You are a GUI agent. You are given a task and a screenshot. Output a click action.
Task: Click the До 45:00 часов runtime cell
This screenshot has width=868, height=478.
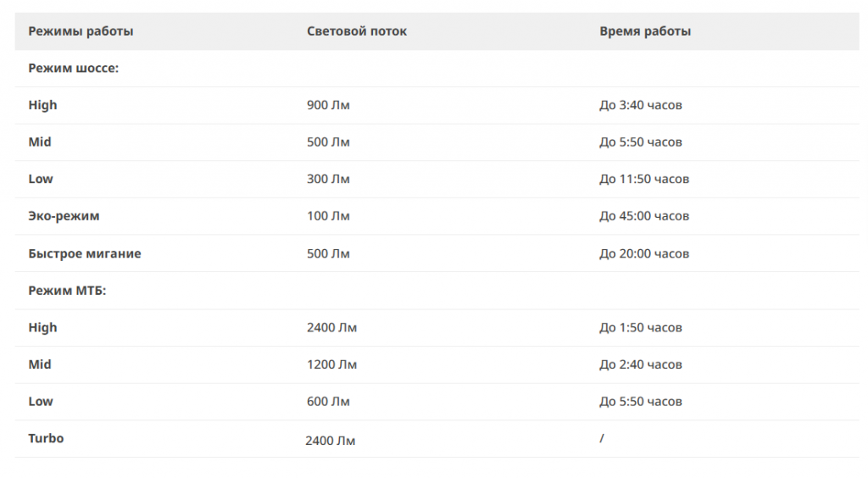click(x=644, y=216)
